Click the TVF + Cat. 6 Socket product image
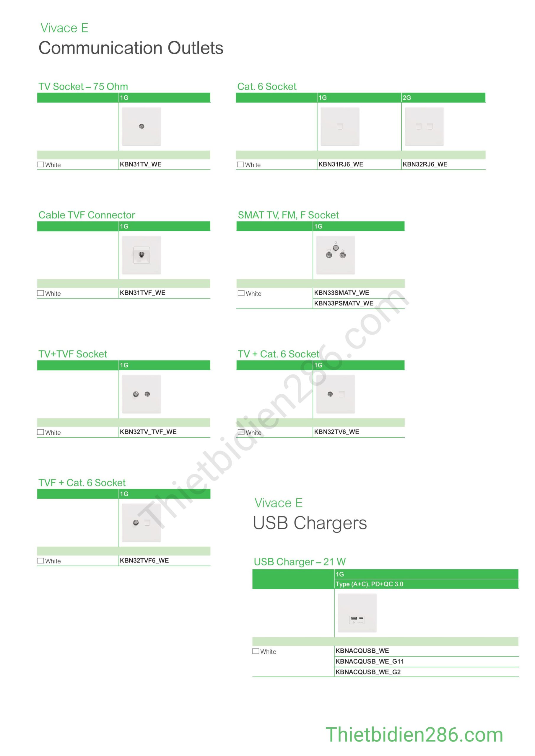 pos(141,522)
